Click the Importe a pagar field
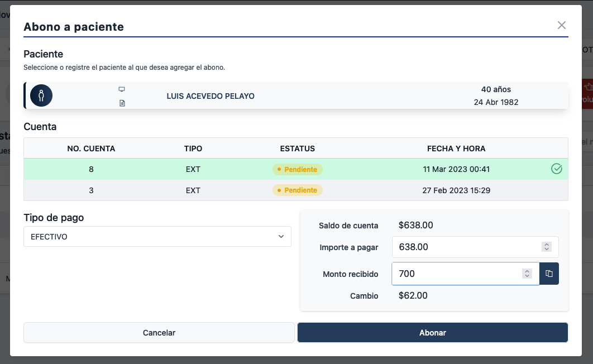The height and width of the screenshot is (364, 593). (463, 247)
